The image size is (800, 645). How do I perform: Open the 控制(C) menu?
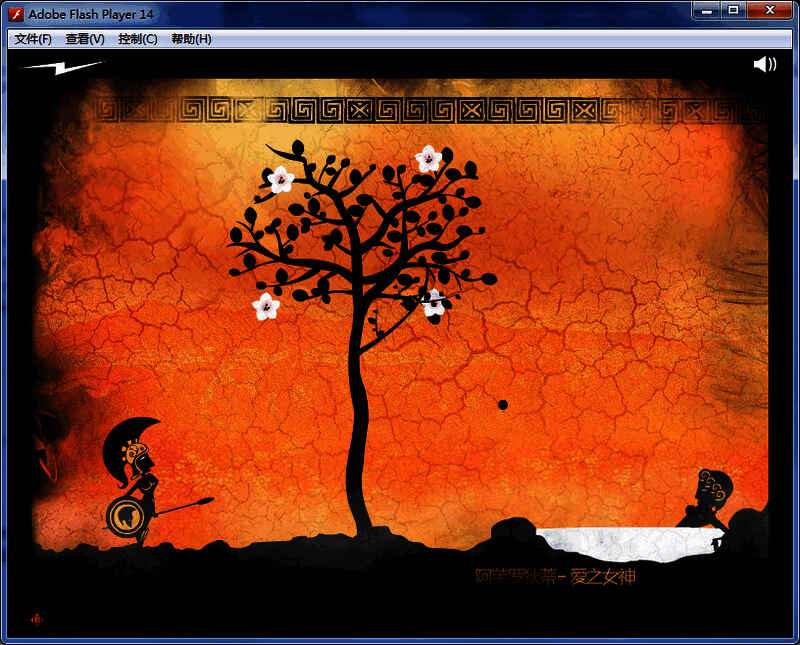click(x=137, y=39)
